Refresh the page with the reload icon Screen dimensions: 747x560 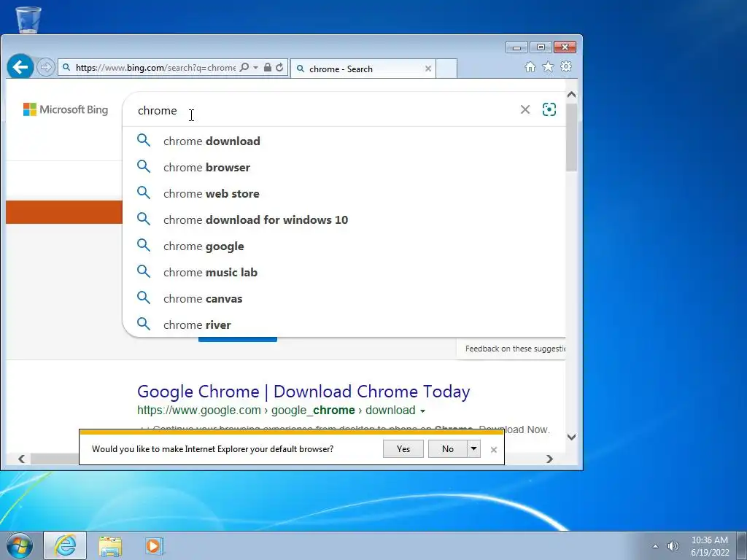(279, 68)
